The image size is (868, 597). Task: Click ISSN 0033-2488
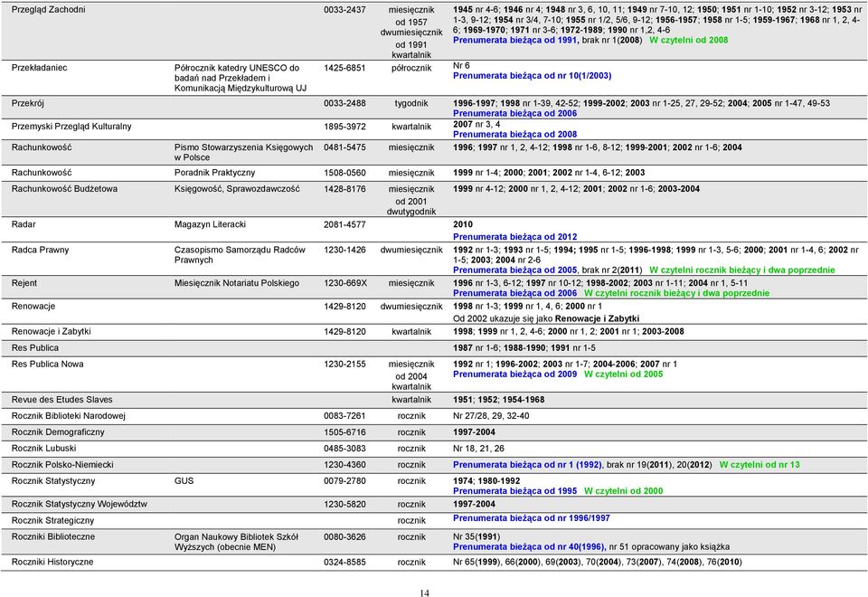tap(344, 103)
